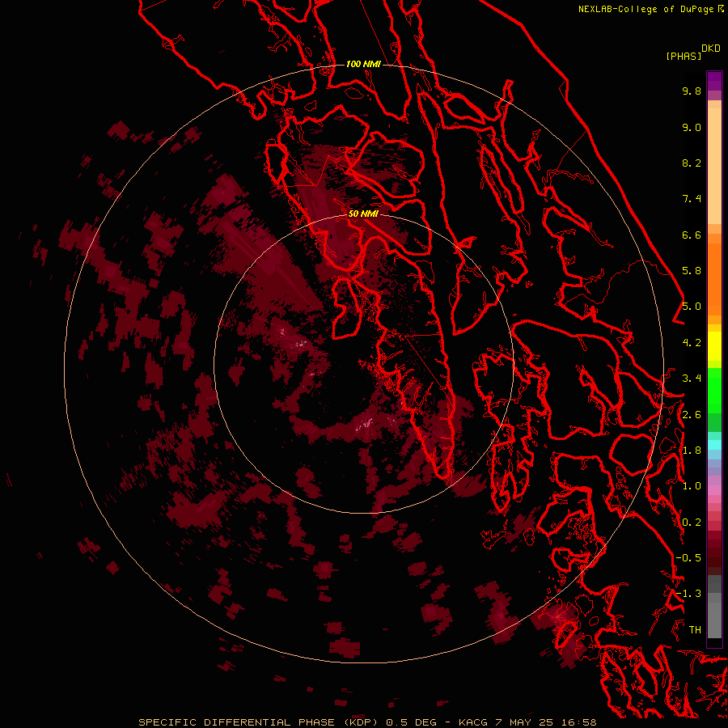Select the DKD unit label above the legend
728x728 pixels.
coord(711,48)
